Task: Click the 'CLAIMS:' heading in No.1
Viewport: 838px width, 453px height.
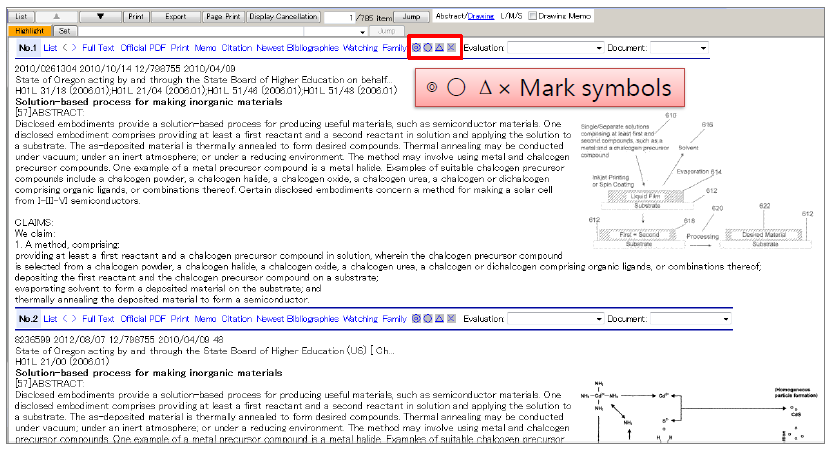Action: 34,222
